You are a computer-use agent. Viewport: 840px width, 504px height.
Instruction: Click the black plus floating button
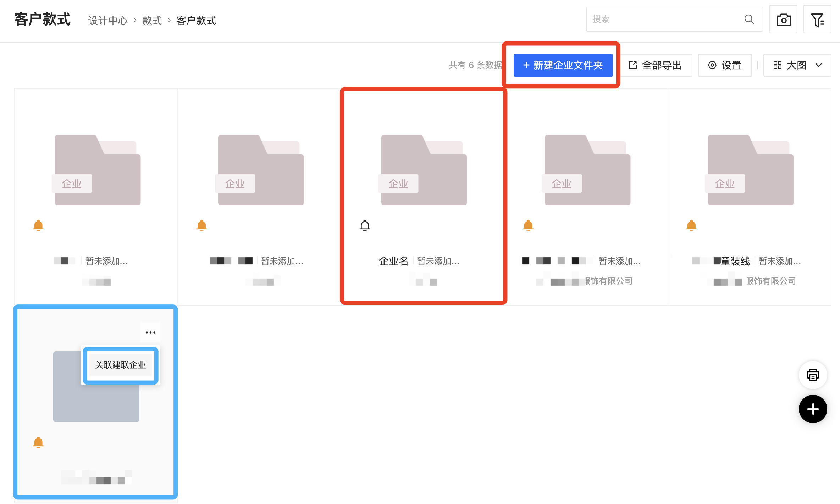[813, 409]
